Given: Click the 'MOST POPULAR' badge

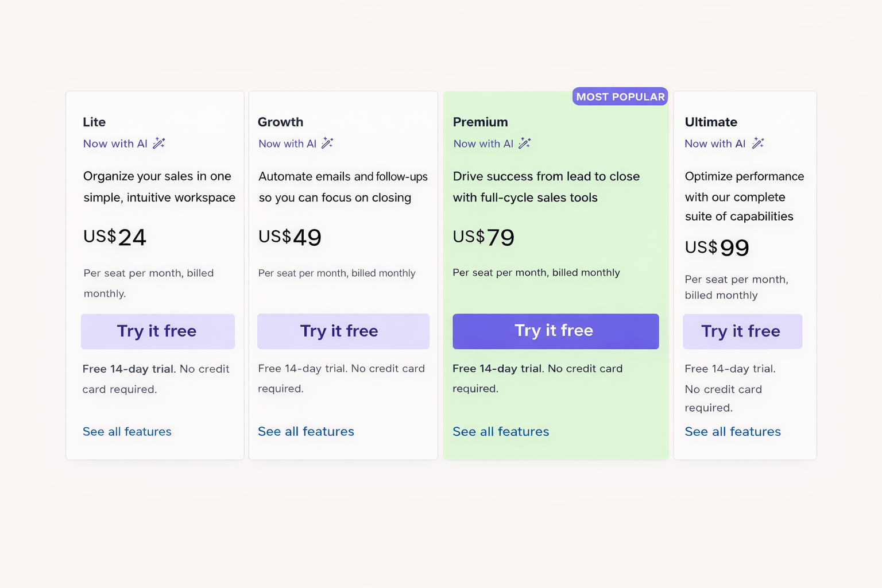Looking at the screenshot, I should (620, 96).
